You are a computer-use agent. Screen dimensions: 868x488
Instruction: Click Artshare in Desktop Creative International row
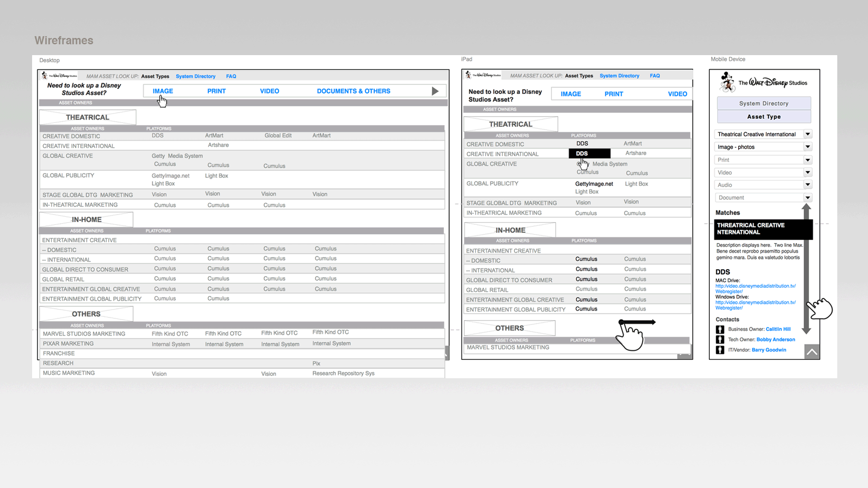tap(218, 145)
